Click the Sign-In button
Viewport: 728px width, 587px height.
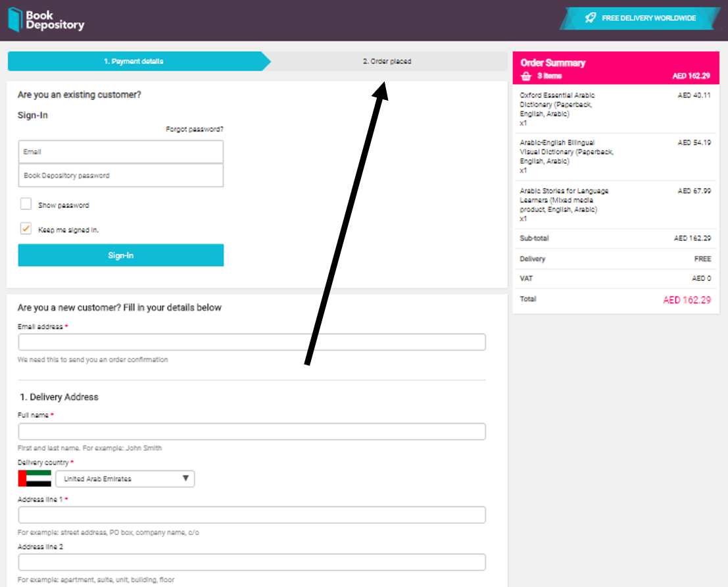(x=120, y=255)
